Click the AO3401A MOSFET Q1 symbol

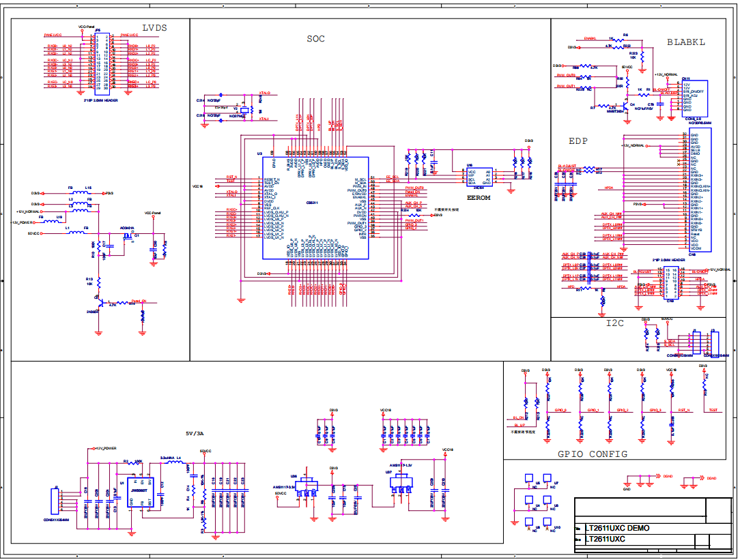(128, 237)
